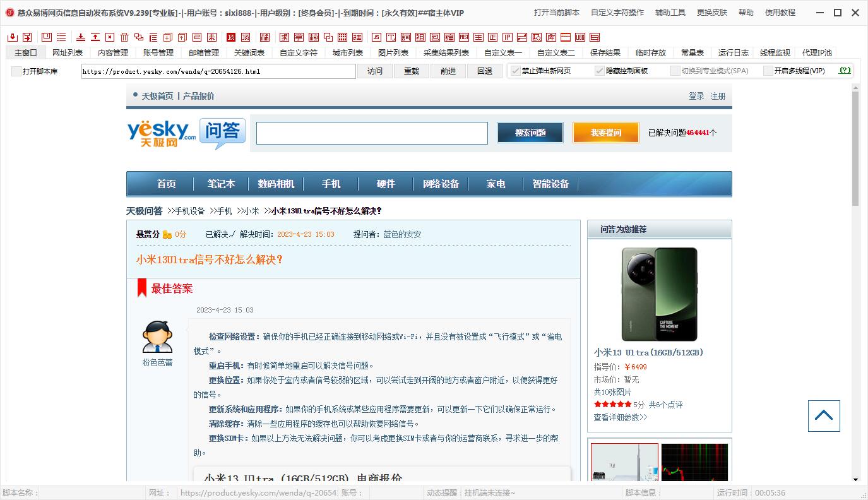Click the move-to-top arrow icon
Viewport: 868px width, 500px height.
coord(95,37)
